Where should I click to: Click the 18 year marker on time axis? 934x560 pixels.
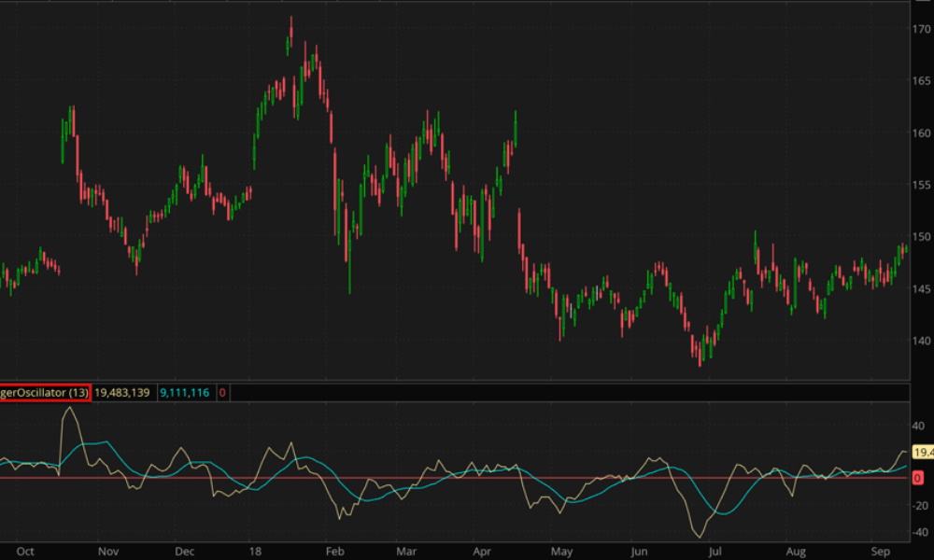tap(255, 551)
